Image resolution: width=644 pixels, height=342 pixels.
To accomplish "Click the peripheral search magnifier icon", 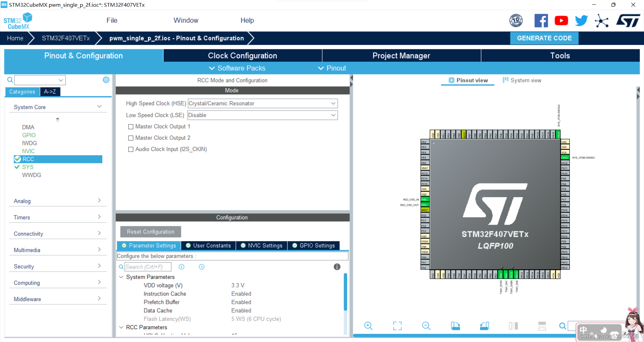I will 10,80.
